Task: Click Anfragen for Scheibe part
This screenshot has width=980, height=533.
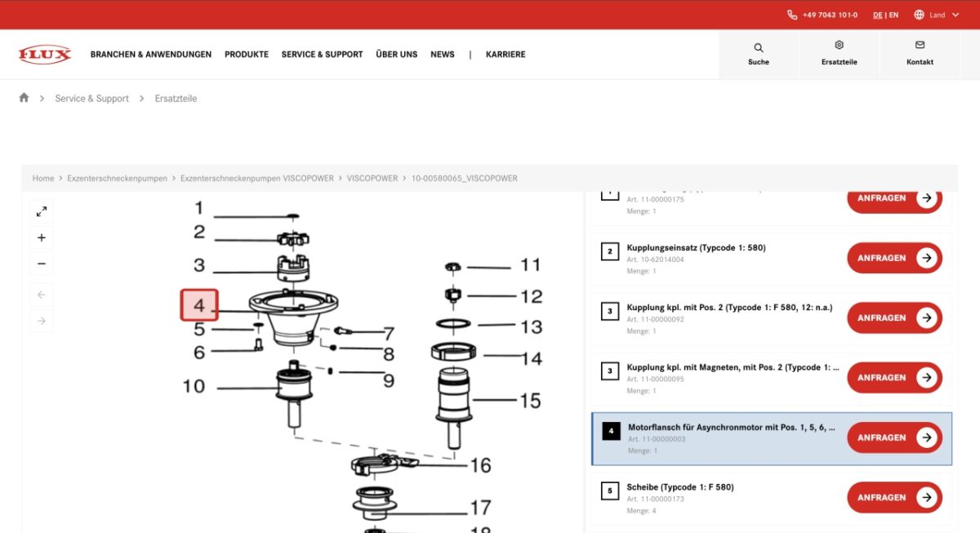Action: point(894,497)
